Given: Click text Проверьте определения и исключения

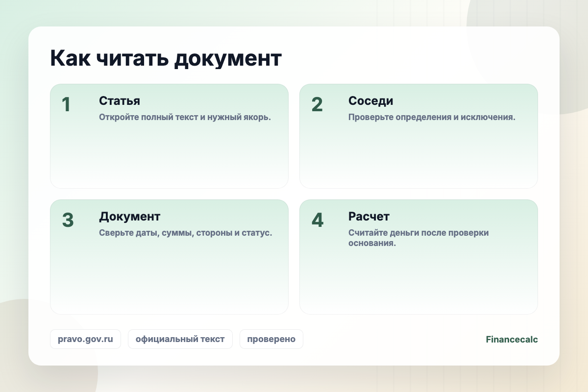Looking at the screenshot, I should [432, 118].
